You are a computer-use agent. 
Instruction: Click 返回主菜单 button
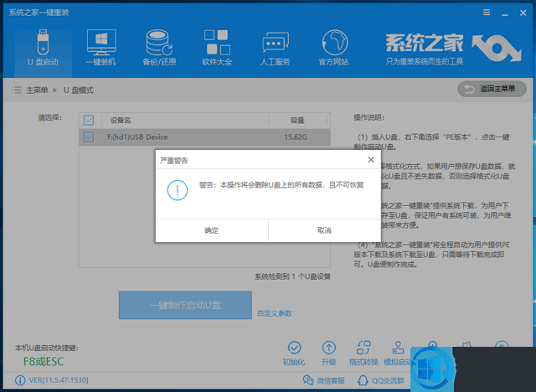coord(492,89)
